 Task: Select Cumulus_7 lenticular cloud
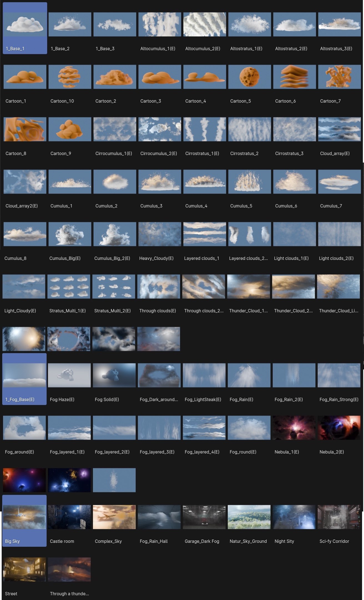pyautogui.click(x=339, y=182)
